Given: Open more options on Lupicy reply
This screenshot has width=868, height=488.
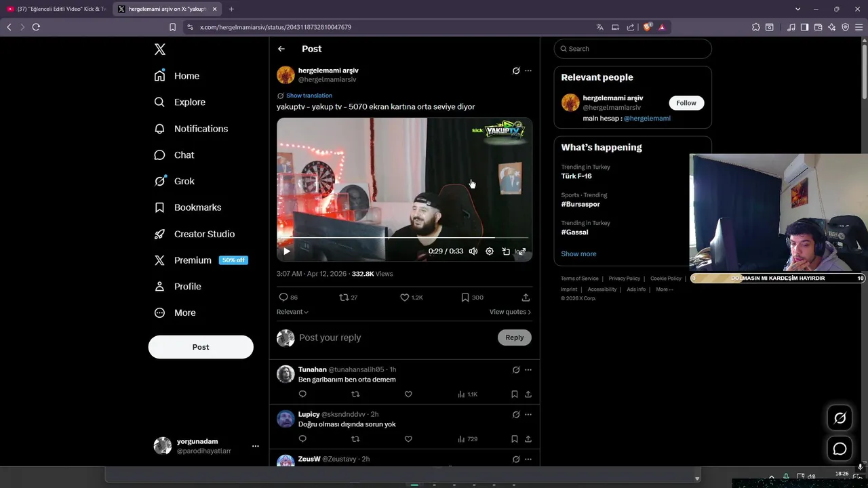Looking at the screenshot, I should tap(528, 415).
